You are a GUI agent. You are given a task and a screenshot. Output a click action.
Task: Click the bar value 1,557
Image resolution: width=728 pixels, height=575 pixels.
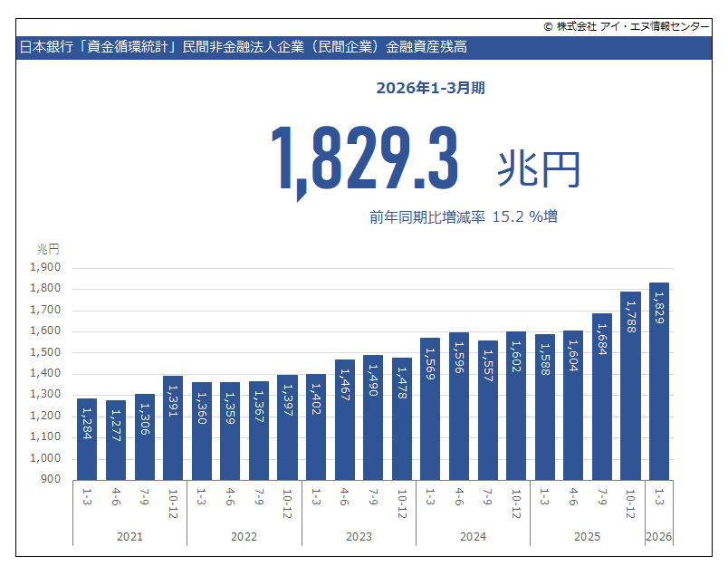[x=488, y=366]
